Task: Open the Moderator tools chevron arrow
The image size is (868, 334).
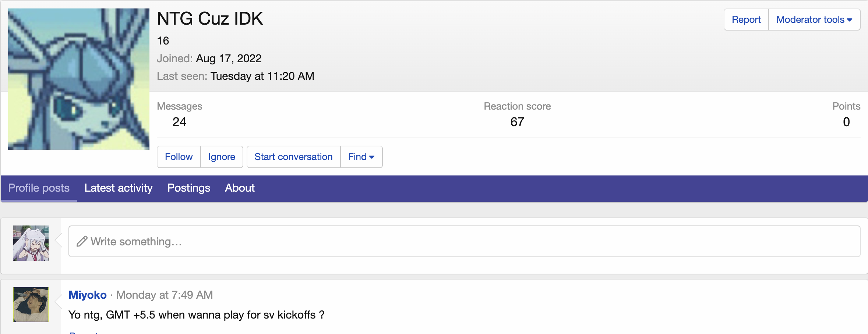Action: [850, 19]
